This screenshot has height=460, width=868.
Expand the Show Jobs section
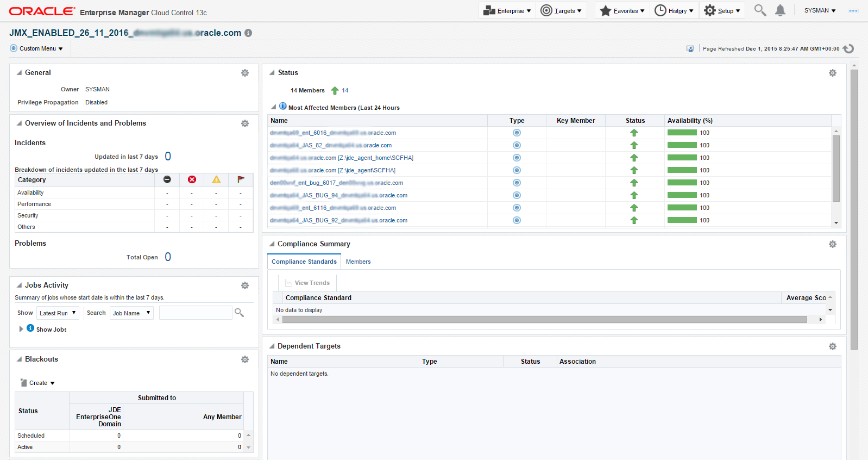tap(21, 329)
